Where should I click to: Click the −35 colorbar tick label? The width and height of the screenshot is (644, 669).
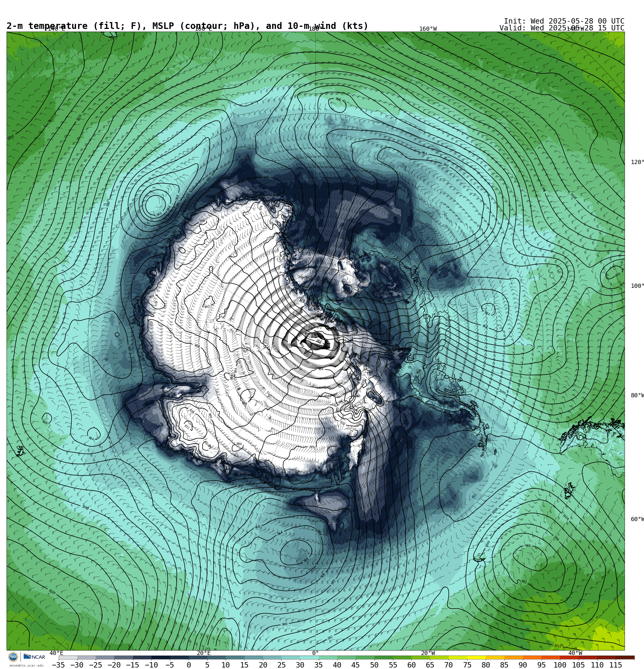point(58,665)
